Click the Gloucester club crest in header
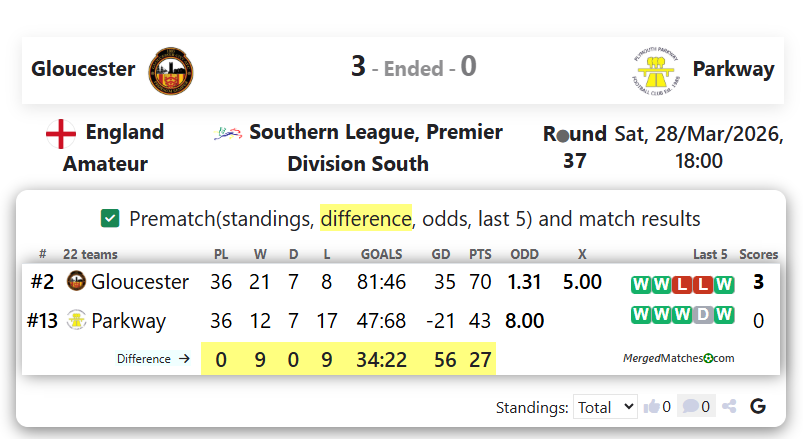Viewport: 803px width, 439px height. 171,69
